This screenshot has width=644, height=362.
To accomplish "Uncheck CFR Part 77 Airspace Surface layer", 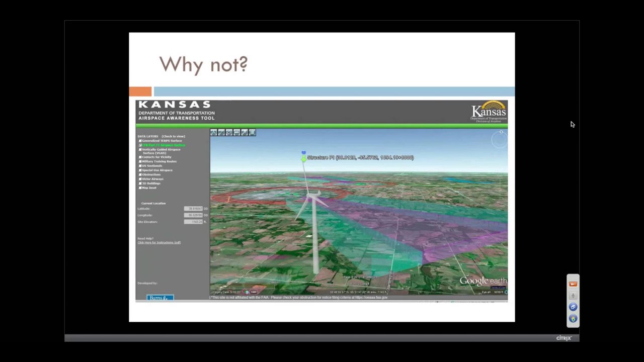I will point(140,145).
